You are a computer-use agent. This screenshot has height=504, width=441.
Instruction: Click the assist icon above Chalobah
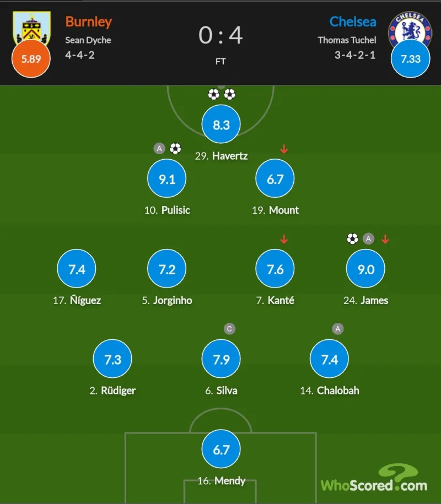(338, 329)
